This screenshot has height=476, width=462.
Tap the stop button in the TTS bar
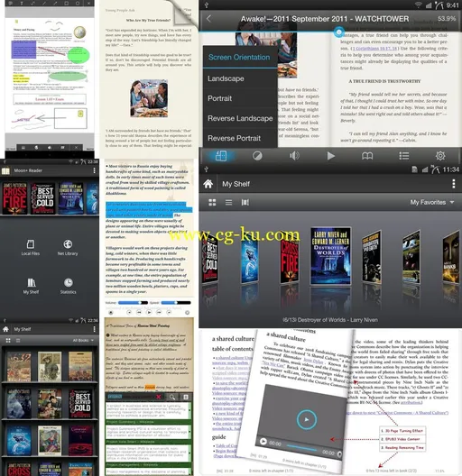[x=111, y=312]
